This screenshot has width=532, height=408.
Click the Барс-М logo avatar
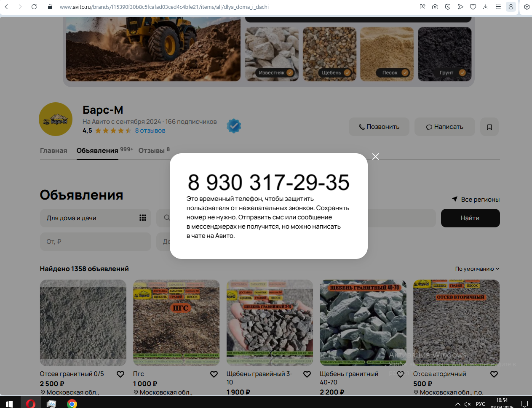coord(56,119)
